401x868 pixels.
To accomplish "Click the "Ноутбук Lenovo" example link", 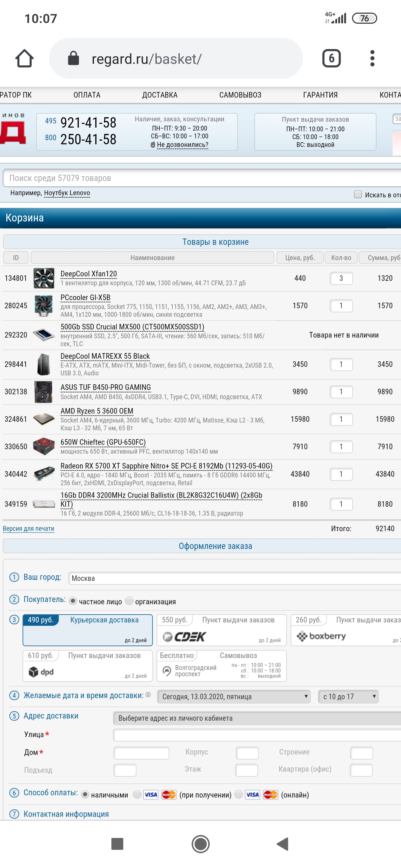I will click(x=67, y=193).
